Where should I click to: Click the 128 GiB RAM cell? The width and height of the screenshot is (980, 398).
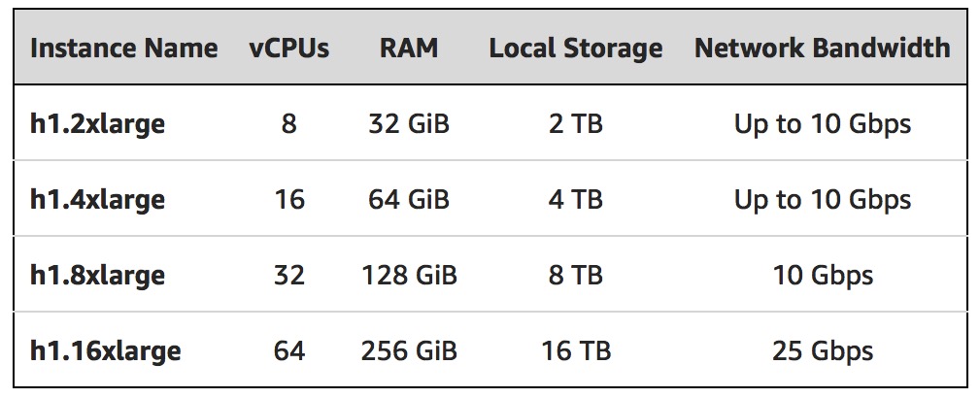click(x=409, y=275)
